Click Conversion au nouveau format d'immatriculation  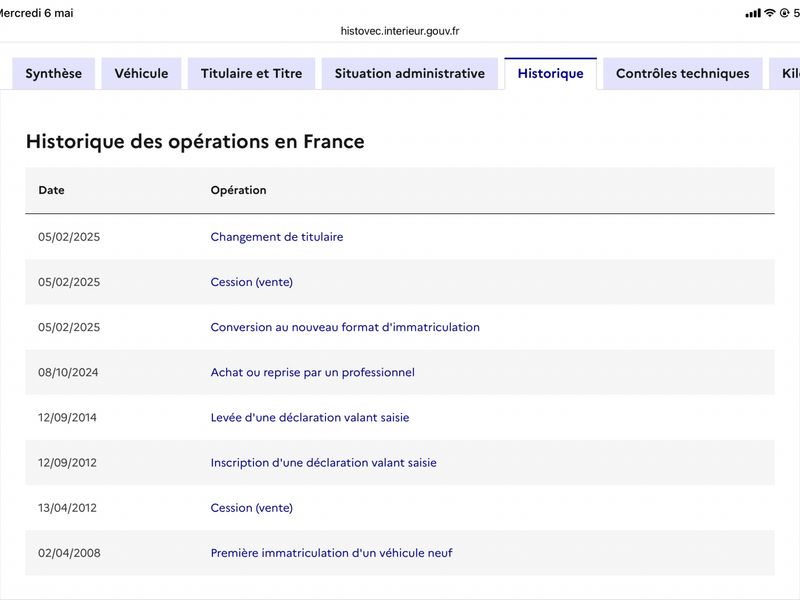345,327
